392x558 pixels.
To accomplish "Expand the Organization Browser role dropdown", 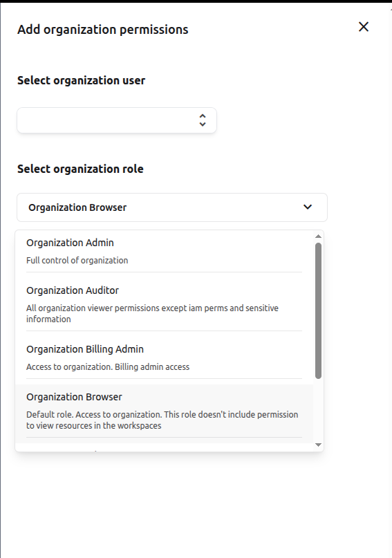I will [172, 207].
